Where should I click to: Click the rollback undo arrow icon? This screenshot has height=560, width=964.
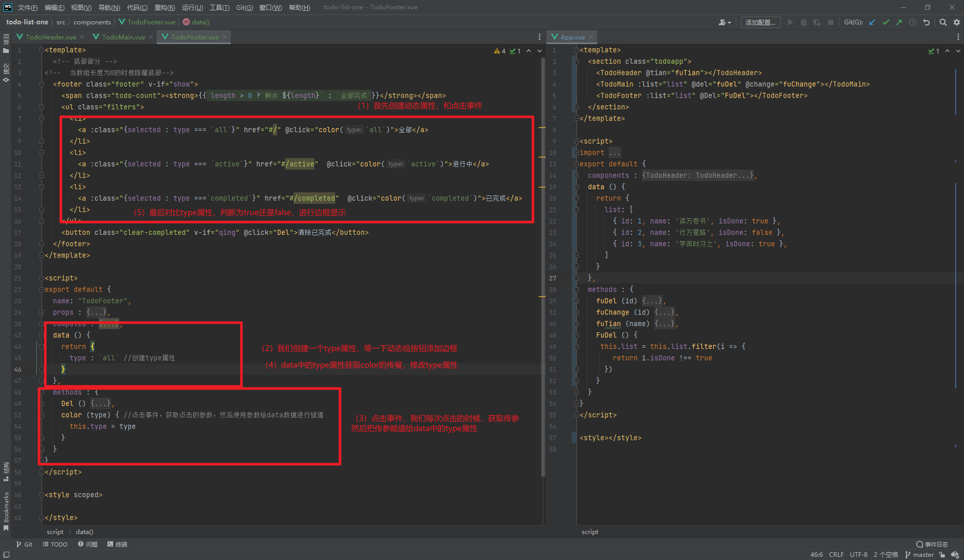[x=927, y=22]
